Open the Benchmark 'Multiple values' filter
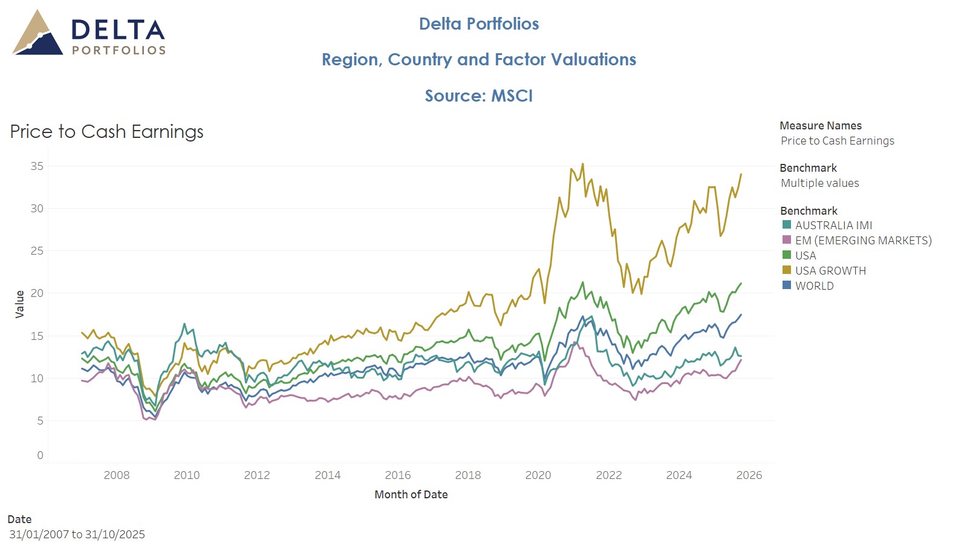This screenshot has width=970, height=560. point(819,183)
